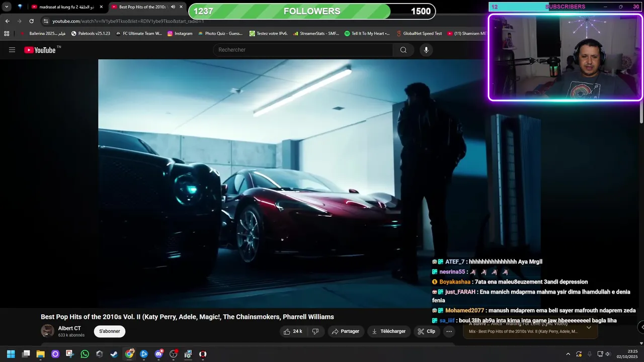Switch to Chrome in the taskbar
This screenshot has height=362, width=644.
[129, 354]
